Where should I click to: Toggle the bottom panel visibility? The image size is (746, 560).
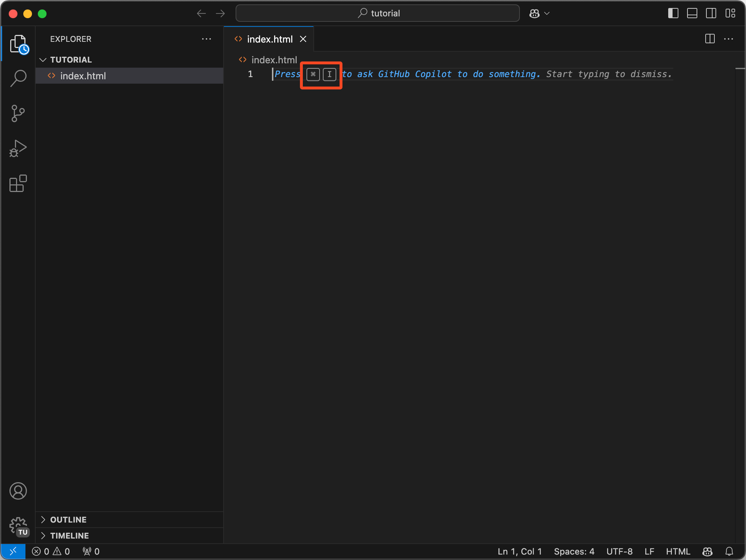click(692, 13)
